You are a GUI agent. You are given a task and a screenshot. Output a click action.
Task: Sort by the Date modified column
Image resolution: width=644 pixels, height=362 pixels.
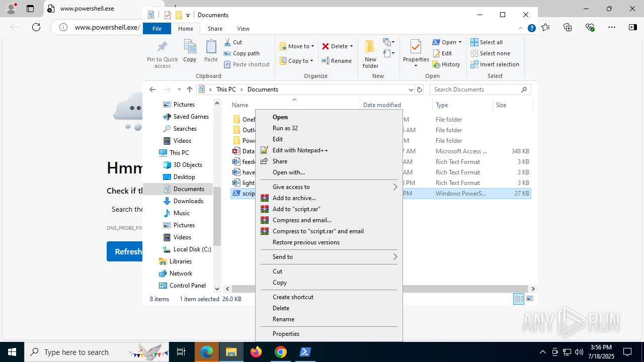click(396, 105)
